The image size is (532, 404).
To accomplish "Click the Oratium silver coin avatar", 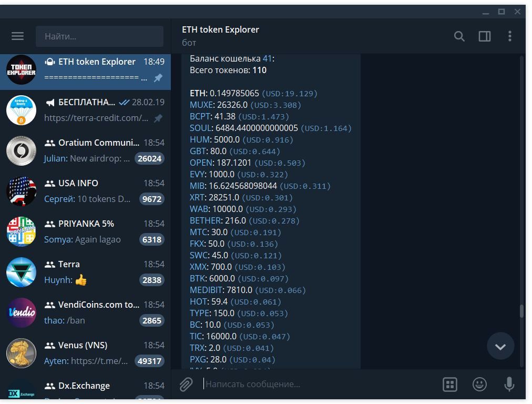I will (x=22, y=151).
